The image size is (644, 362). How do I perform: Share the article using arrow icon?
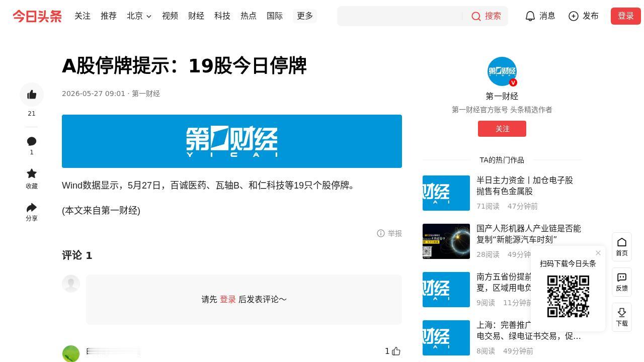tap(32, 207)
